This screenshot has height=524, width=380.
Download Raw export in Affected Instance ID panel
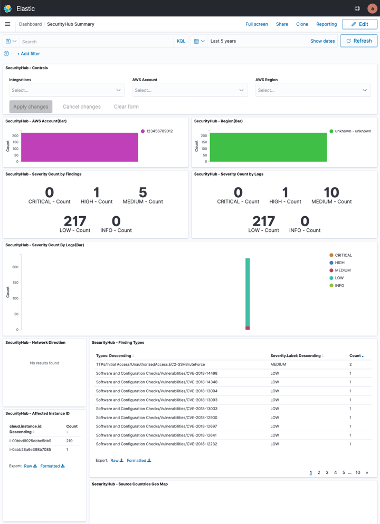pos(30,466)
